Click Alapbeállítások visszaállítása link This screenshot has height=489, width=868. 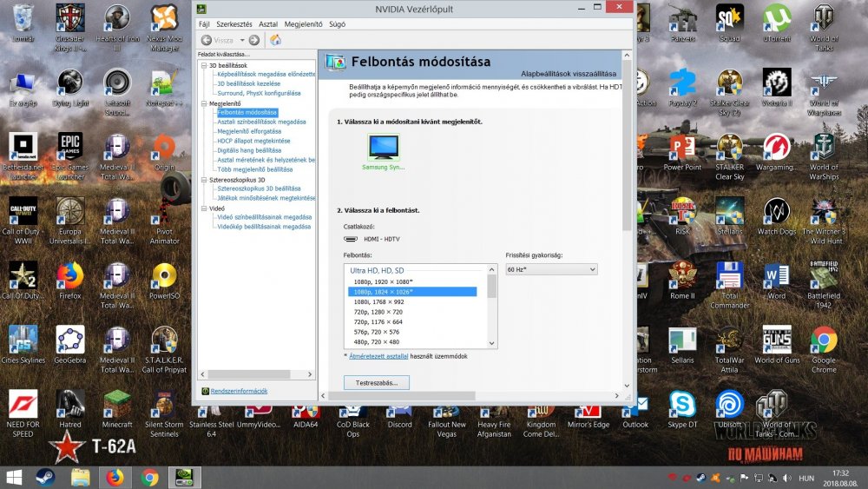pos(568,74)
